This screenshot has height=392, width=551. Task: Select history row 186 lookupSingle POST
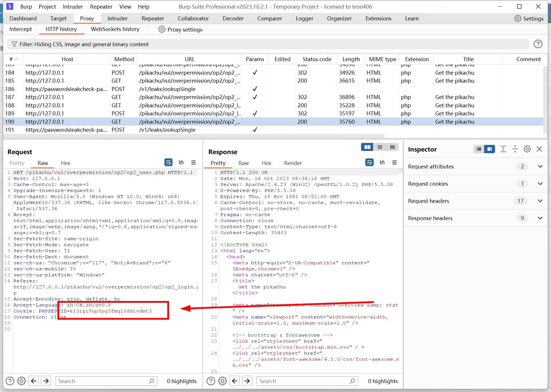(x=273, y=89)
